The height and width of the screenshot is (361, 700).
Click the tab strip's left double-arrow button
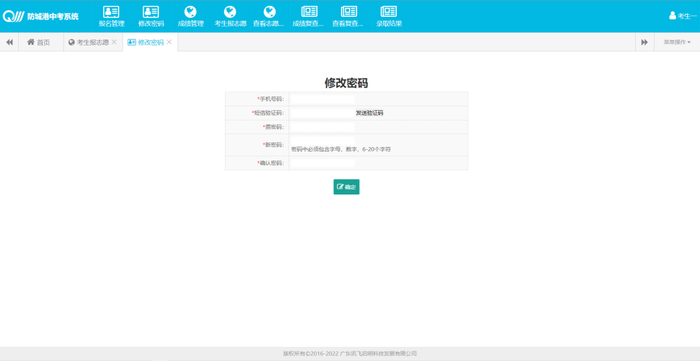pyautogui.click(x=9, y=42)
